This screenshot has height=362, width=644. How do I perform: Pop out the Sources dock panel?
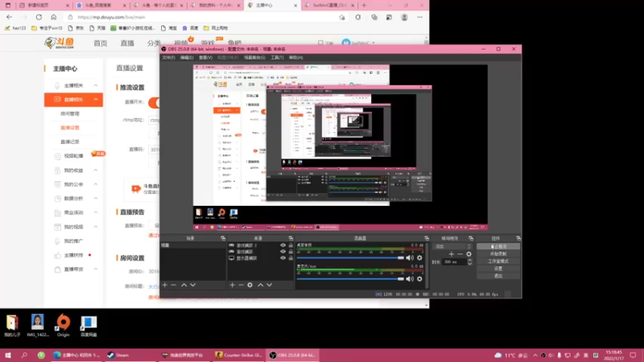291,238
